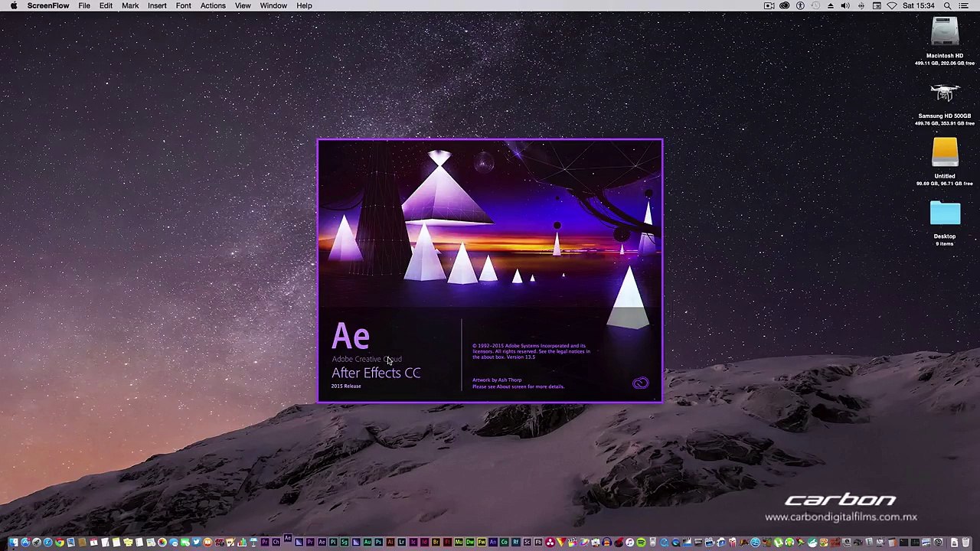This screenshot has width=980, height=551.
Task: Select the blue Desktop folder icon
Action: 945,214
